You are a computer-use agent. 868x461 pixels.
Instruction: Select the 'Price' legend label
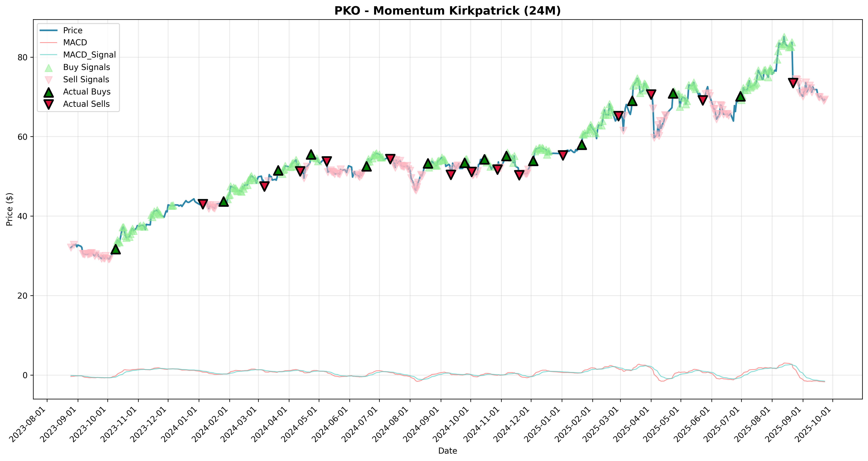click(x=73, y=30)
